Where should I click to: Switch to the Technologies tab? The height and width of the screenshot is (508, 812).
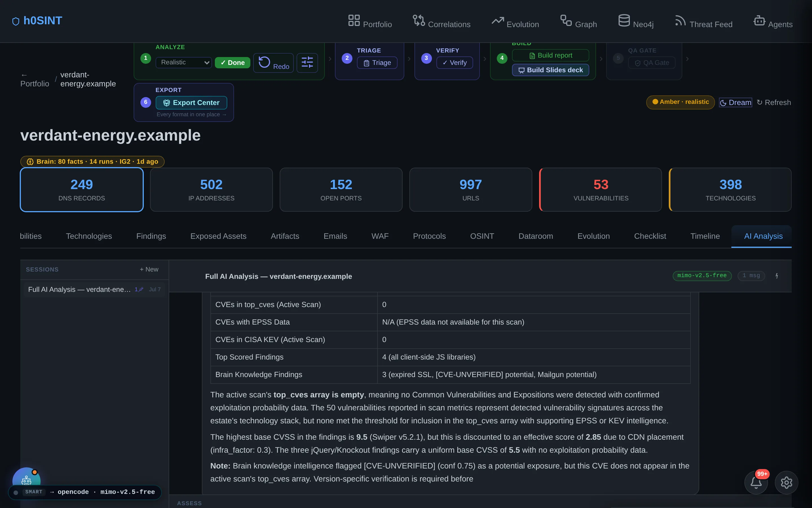pyautogui.click(x=89, y=236)
